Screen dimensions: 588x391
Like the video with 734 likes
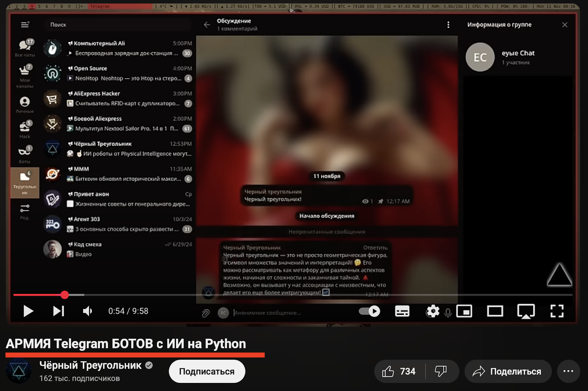[x=399, y=372]
